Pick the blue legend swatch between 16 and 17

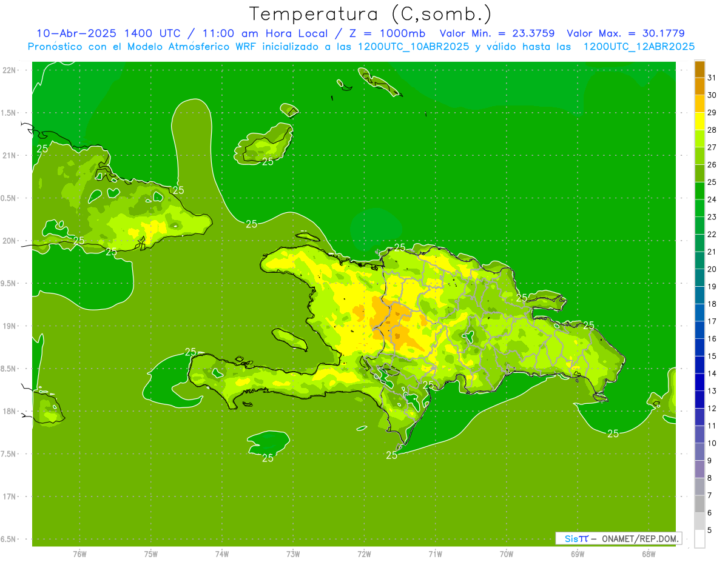699,330
